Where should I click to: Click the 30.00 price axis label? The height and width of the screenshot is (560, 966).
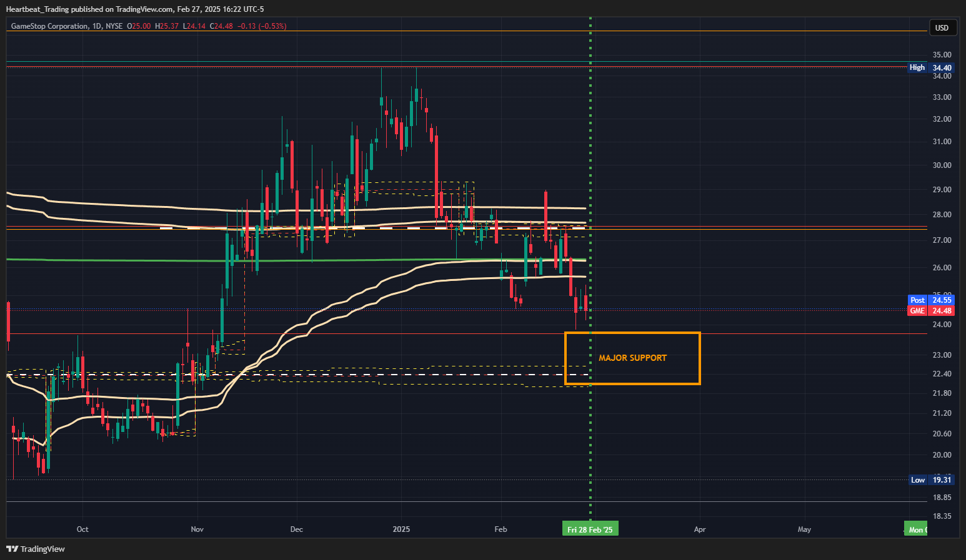942,165
